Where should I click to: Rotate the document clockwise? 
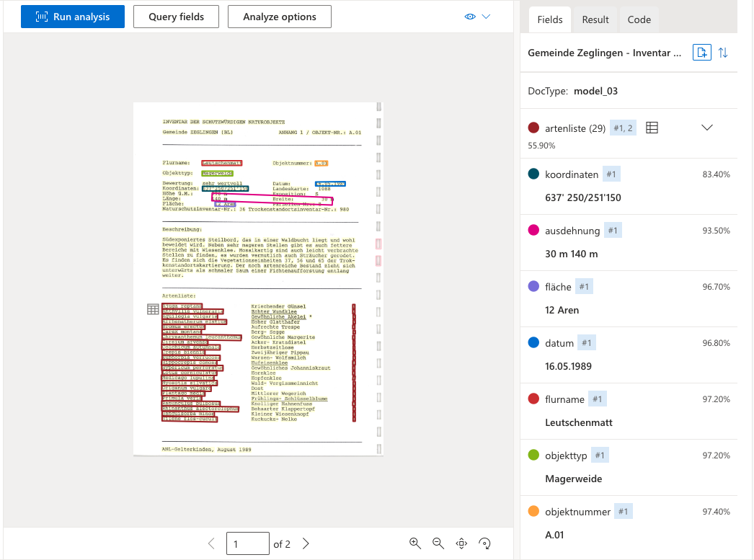pos(485,543)
